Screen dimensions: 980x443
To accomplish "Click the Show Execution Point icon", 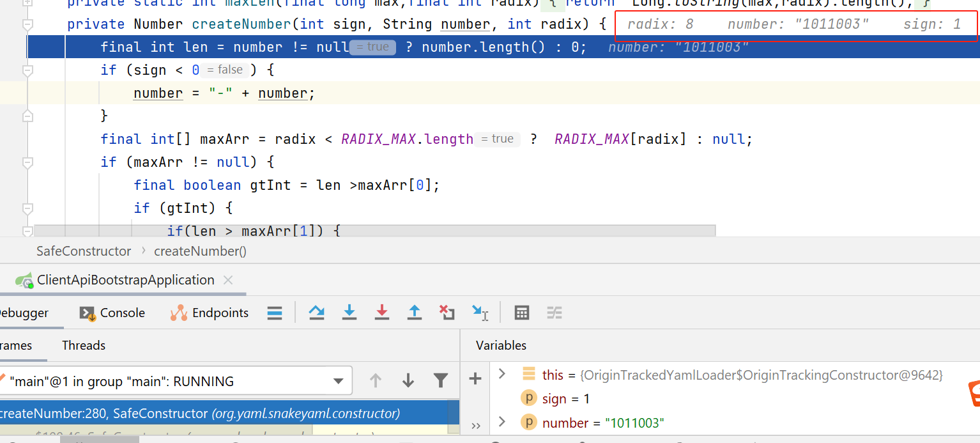I will coord(275,313).
